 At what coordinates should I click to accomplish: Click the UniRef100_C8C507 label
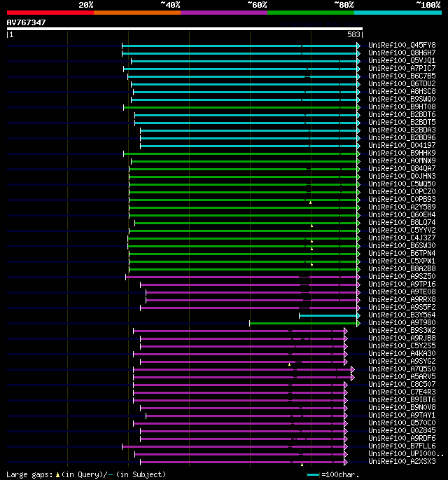coord(402,384)
